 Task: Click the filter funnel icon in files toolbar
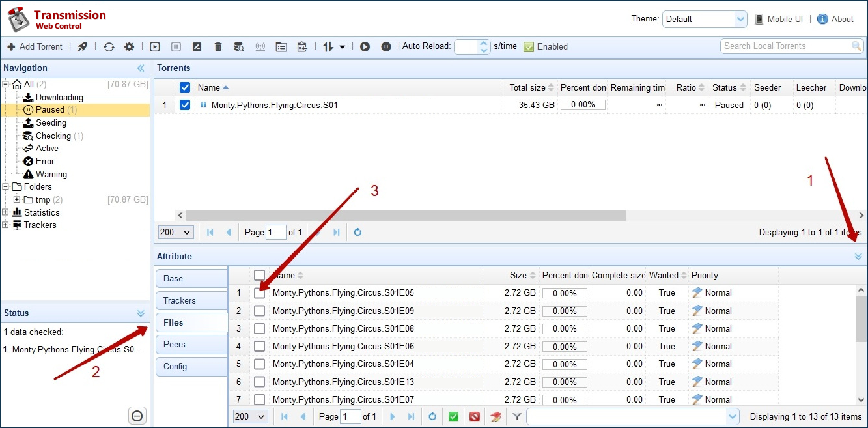pos(516,416)
